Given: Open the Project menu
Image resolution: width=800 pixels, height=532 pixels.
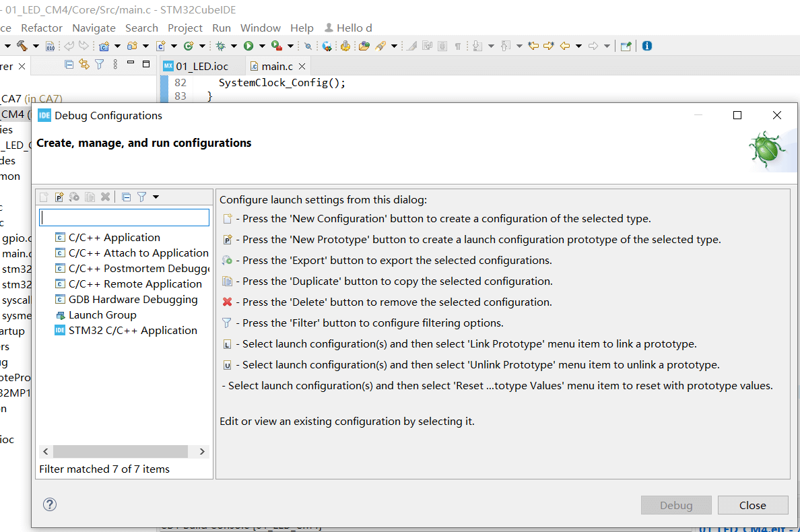Looking at the screenshot, I should (185, 28).
